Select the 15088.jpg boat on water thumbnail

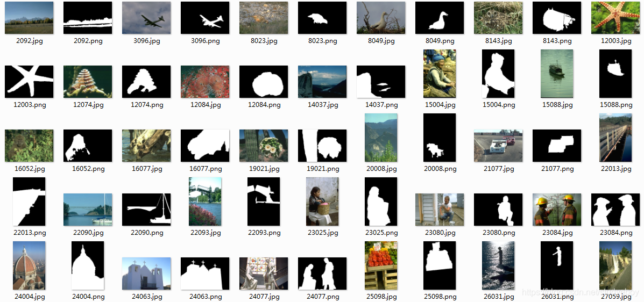[557, 74]
